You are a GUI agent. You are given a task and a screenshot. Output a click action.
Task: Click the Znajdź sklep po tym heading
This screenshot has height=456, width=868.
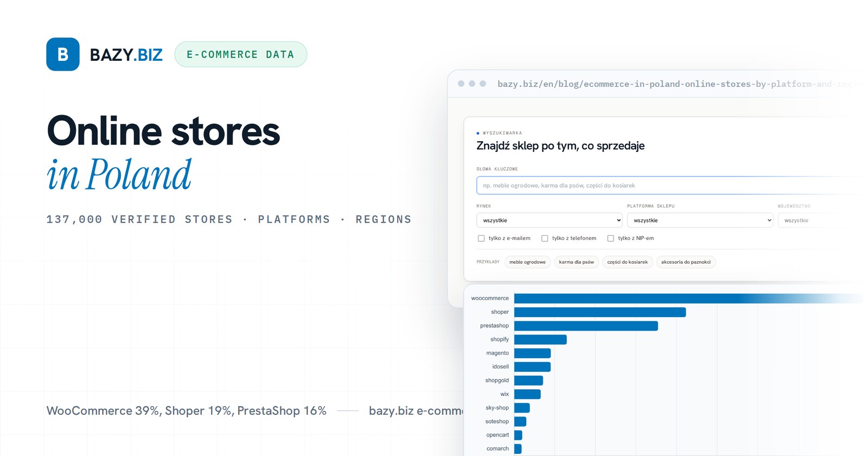(x=560, y=145)
